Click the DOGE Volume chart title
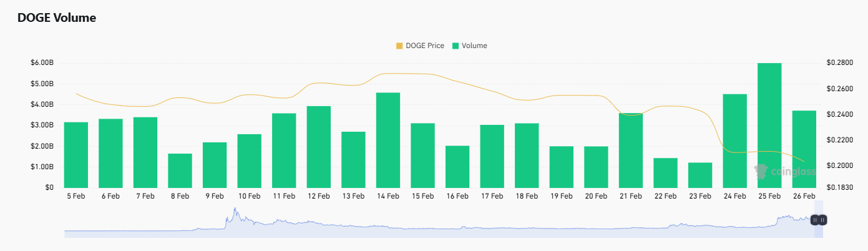The image size is (868, 251). (x=57, y=18)
